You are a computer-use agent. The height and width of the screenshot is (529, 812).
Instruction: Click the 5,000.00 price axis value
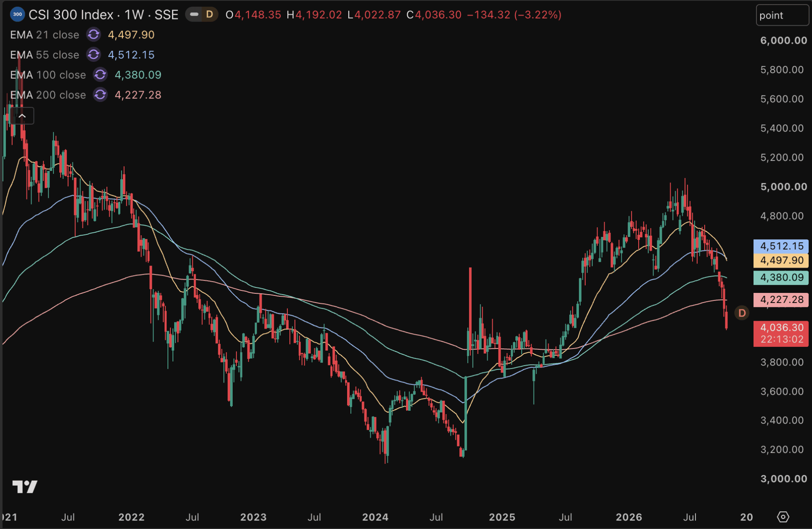[784, 186]
